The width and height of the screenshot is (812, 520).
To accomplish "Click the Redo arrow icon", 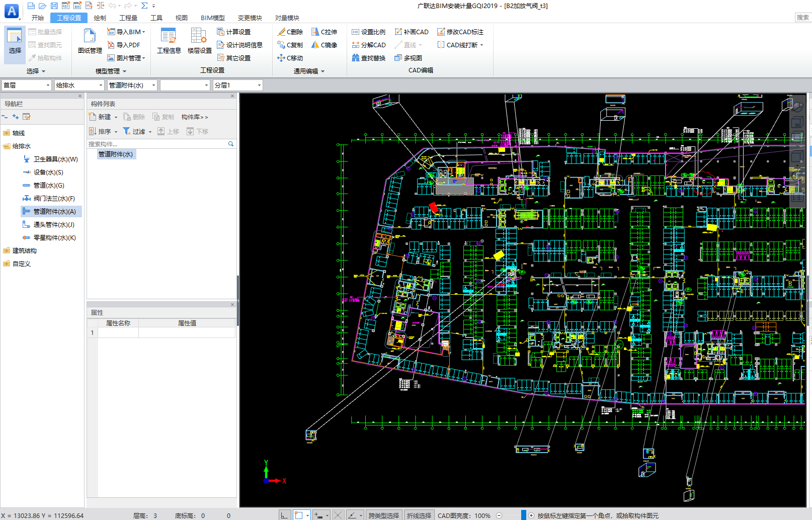I will tap(128, 6).
